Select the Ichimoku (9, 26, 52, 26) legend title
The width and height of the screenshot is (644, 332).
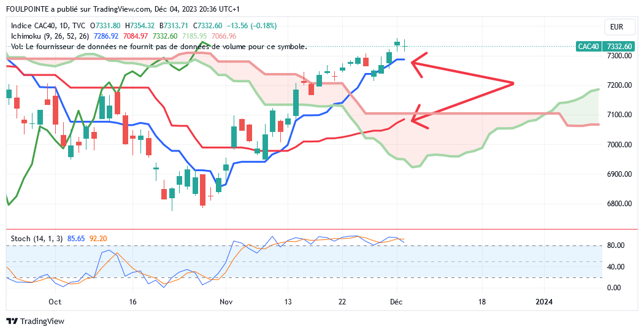click(48, 36)
